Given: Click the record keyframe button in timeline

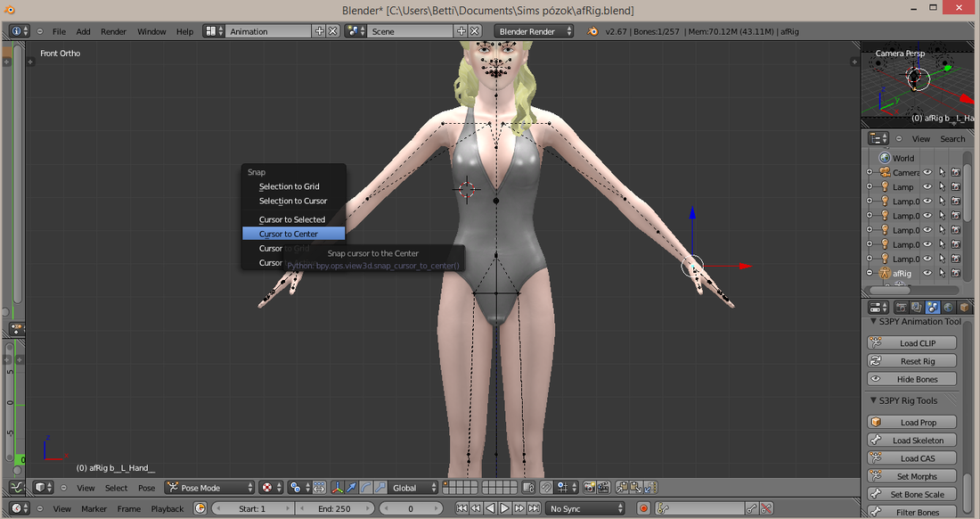Looking at the screenshot, I should tap(643, 508).
